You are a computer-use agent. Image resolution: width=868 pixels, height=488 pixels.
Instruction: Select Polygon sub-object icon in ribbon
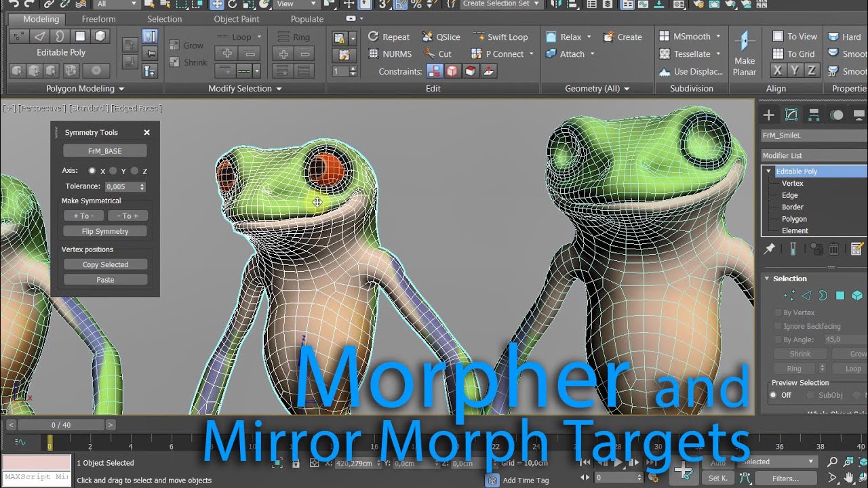point(80,36)
